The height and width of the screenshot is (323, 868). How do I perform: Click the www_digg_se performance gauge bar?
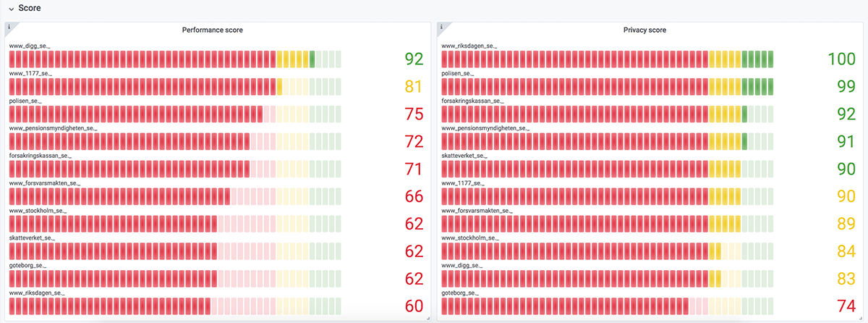tap(175, 59)
